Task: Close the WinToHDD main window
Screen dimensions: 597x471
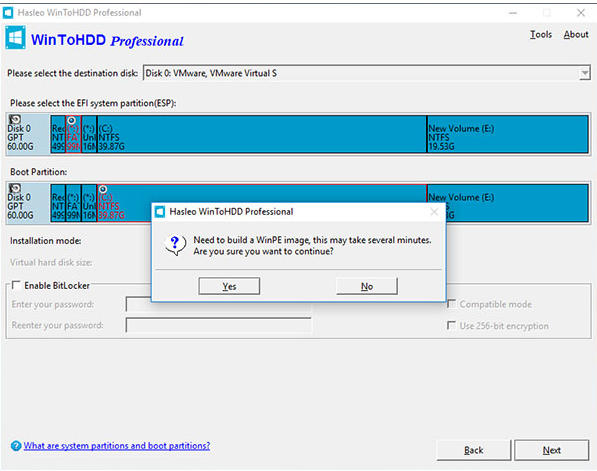Action: [581, 13]
